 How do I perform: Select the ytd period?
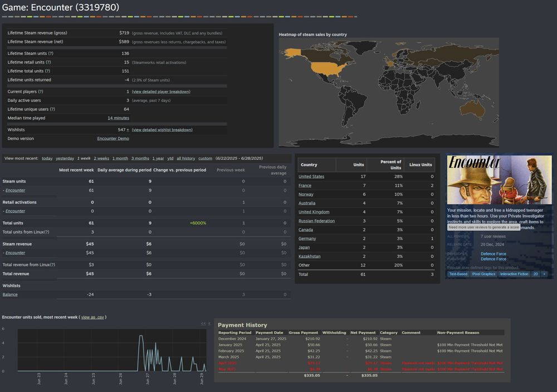click(170, 158)
